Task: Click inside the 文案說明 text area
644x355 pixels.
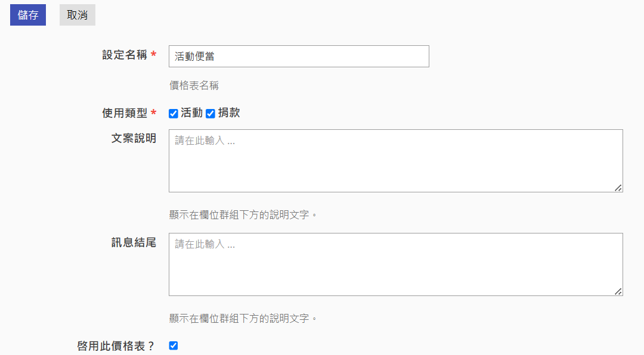Action: point(395,161)
